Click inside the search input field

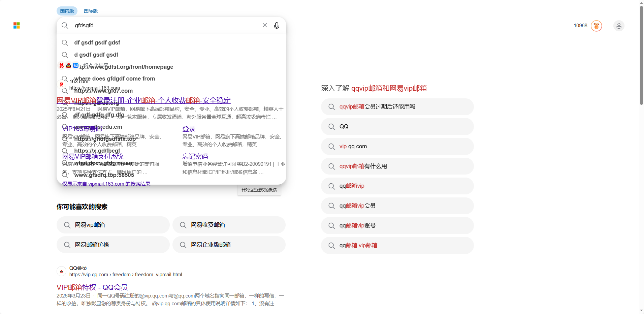pos(166,26)
